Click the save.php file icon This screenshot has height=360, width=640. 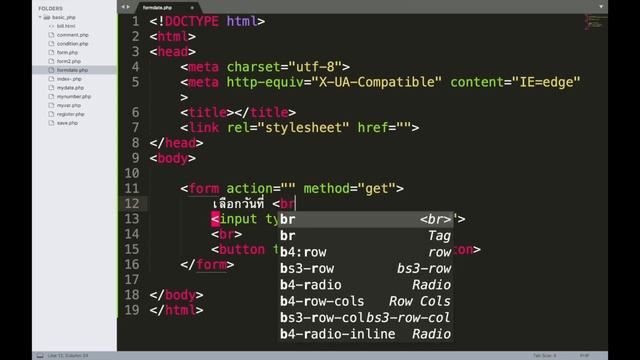[51, 123]
